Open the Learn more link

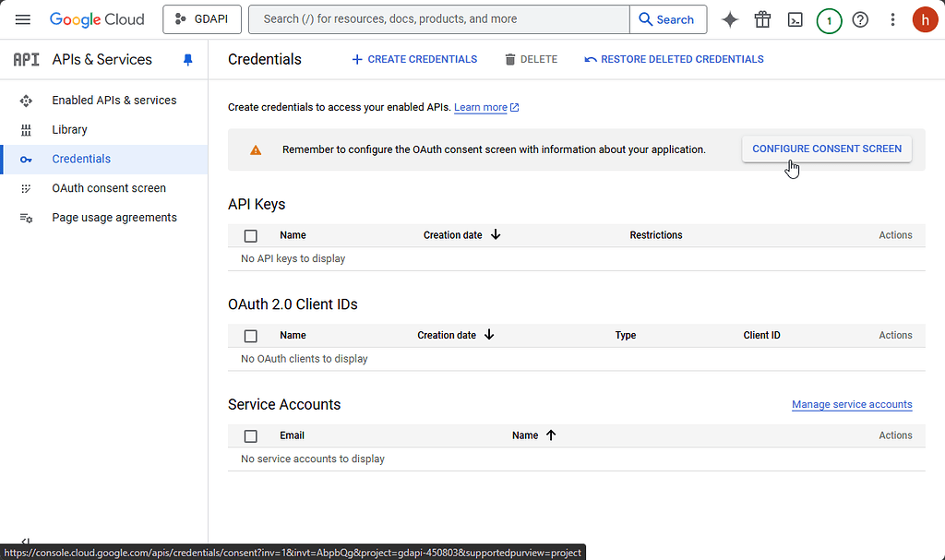coord(486,107)
